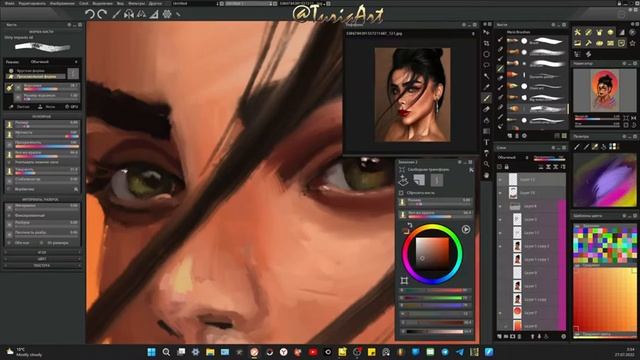Adjust the layer opacity slider
Viewport: 640px width, 360px height.
[x=549, y=158]
